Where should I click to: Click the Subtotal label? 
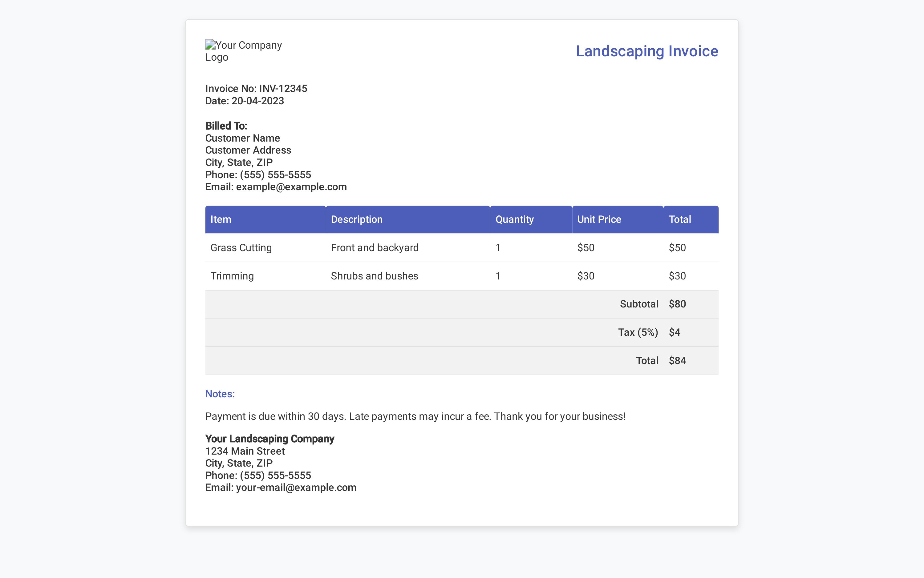pos(639,304)
